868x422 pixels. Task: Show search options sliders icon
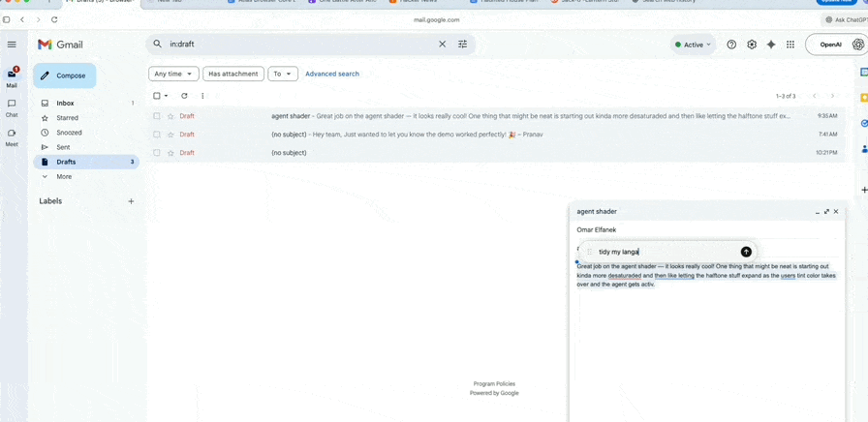(x=463, y=45)
